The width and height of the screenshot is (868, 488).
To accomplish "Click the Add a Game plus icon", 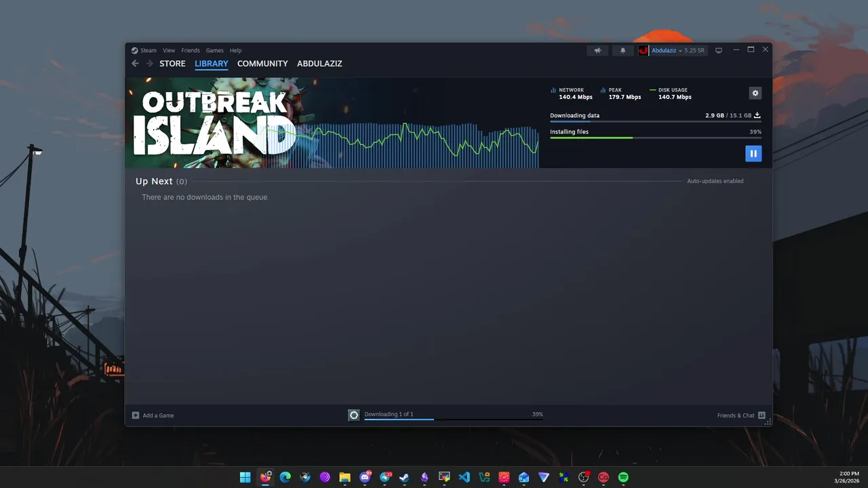I will click(136, 415).
